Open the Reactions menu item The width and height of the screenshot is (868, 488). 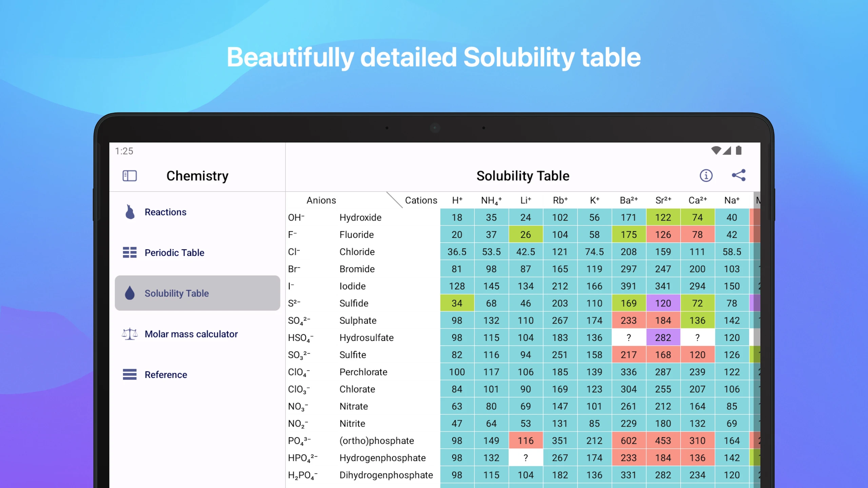coord(165,212)
